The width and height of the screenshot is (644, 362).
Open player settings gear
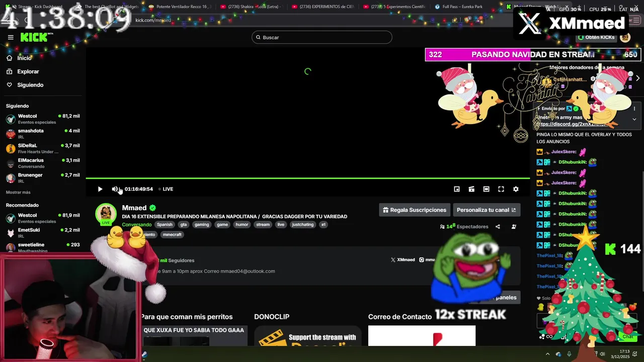[516, 189]
